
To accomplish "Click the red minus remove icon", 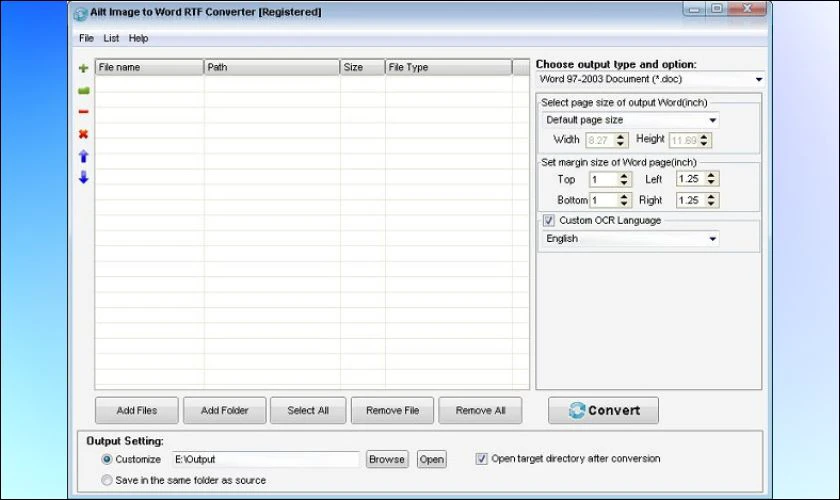I will point(83,111).
